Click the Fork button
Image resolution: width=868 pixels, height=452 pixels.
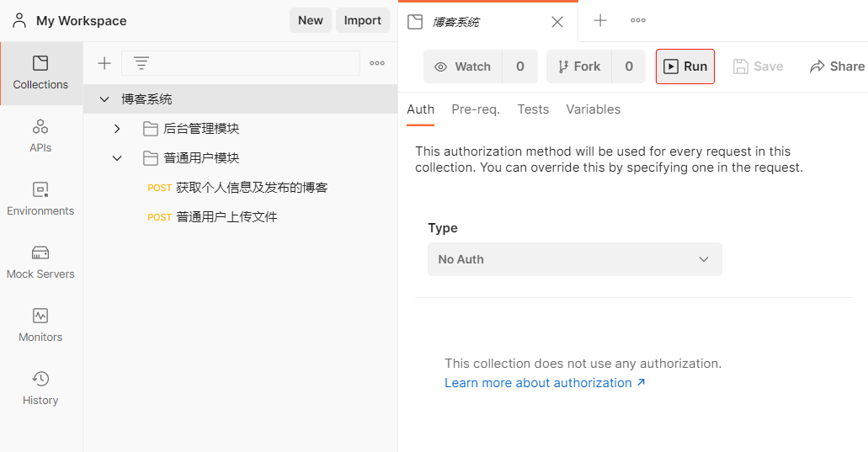coord(579,66)
